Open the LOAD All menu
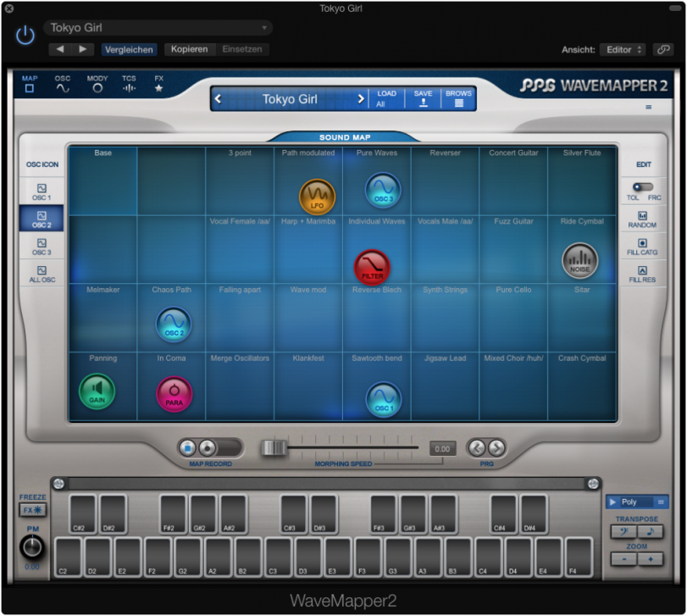The width and height of the screenshot is (687, 616). tap(386, 98)
